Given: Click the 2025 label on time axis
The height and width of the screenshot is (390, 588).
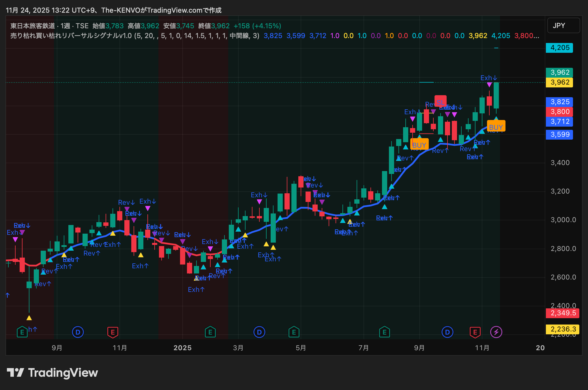Looking at the screenshot, I should (182, 348).
